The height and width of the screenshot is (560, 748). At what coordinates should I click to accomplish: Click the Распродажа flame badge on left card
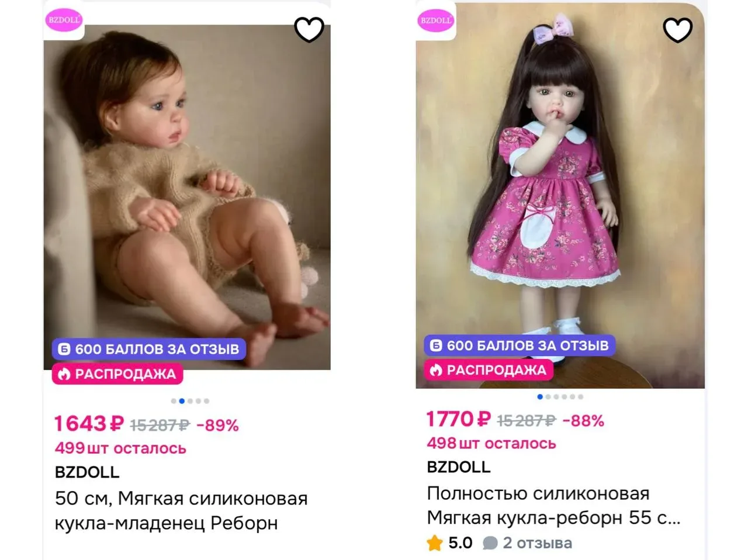(x=117, y=374)
